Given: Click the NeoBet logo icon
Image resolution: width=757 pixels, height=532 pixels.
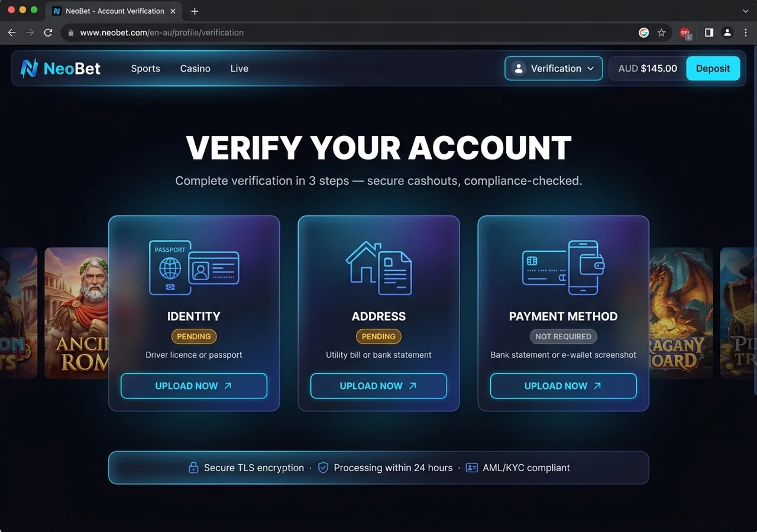Looking at the screenshot, I should click(x=29, y=69).
